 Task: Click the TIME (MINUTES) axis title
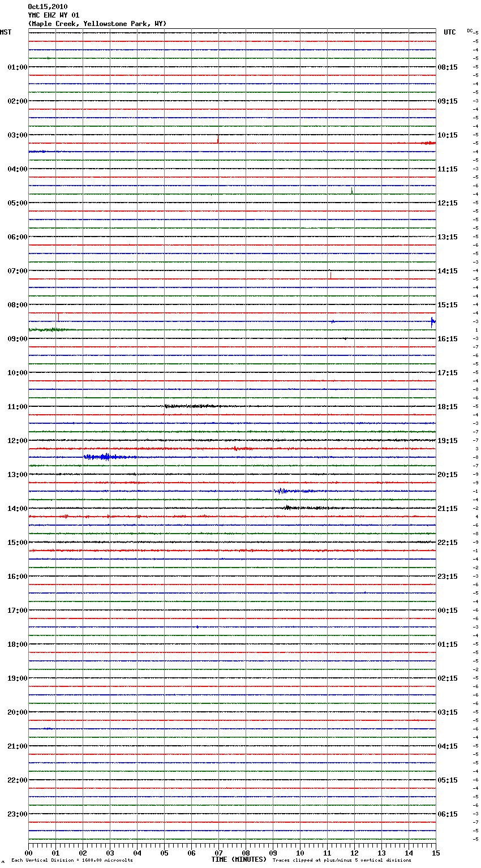[239, 860]
